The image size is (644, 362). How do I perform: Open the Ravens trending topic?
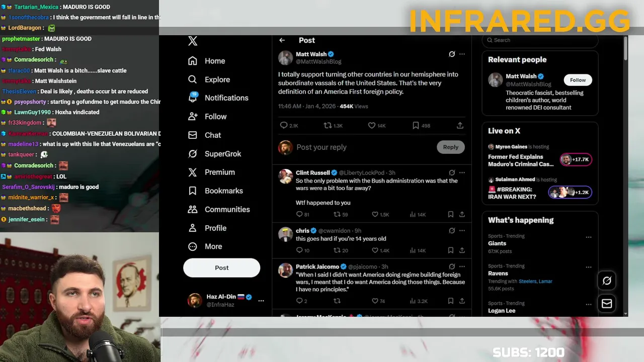point(498,274)
